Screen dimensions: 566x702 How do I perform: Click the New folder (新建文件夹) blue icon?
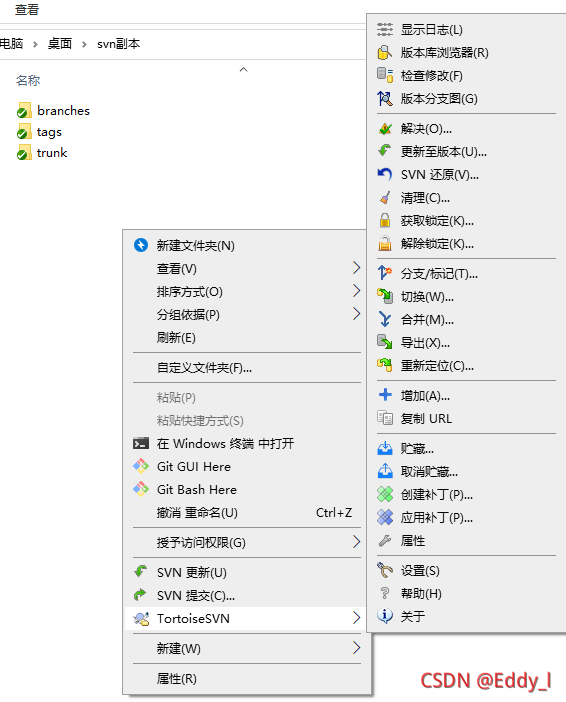tap(141, 245)
